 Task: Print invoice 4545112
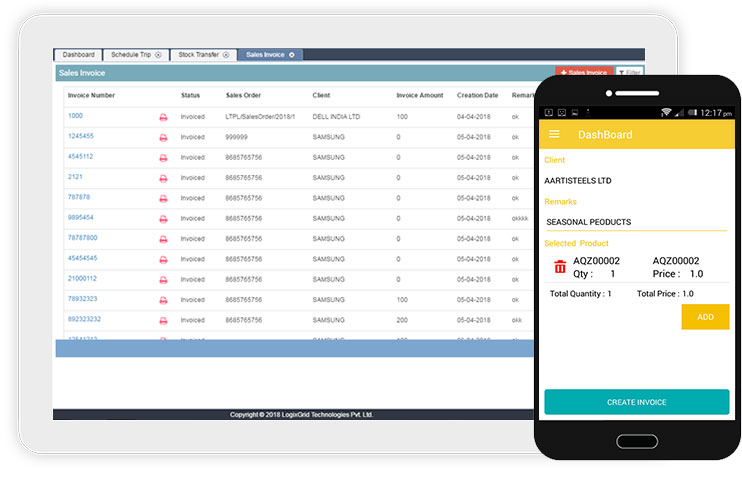(163, 158)
